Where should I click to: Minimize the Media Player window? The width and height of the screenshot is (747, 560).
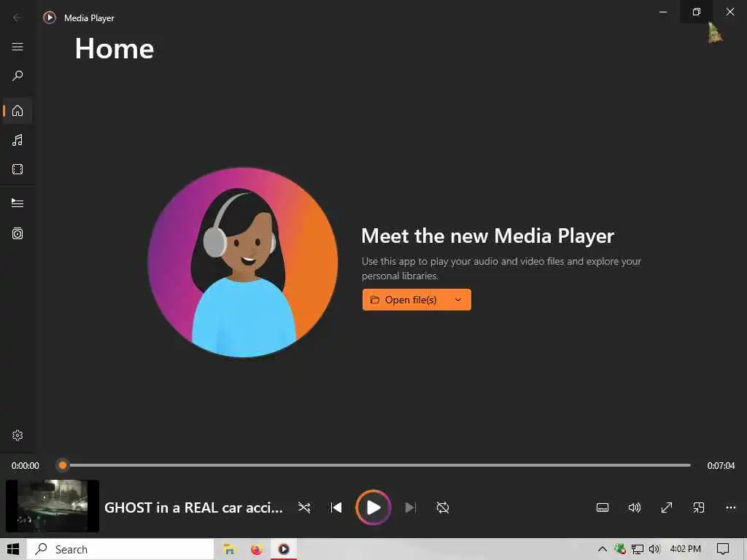[663, 12]
